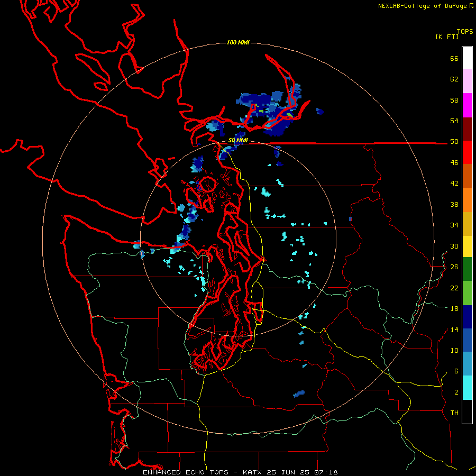Click the '54' legend value
The width and height of the screenshot is (476, 476).
coord(454,121)
